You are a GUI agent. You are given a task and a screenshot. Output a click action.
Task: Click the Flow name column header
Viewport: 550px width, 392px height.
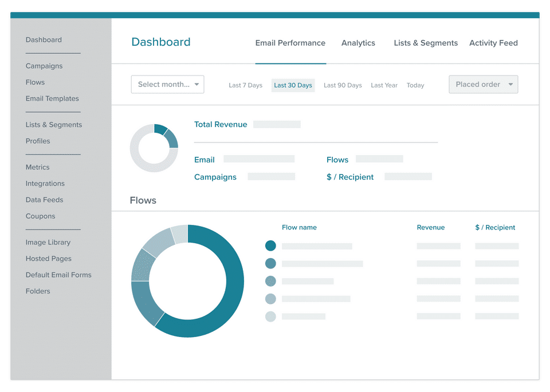pos(299,227)
